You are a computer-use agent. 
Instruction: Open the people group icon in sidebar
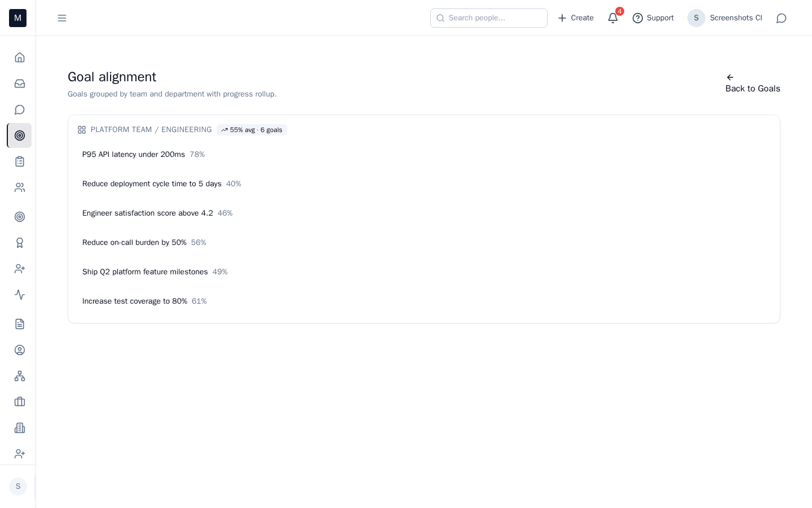[x=20, y=187]
